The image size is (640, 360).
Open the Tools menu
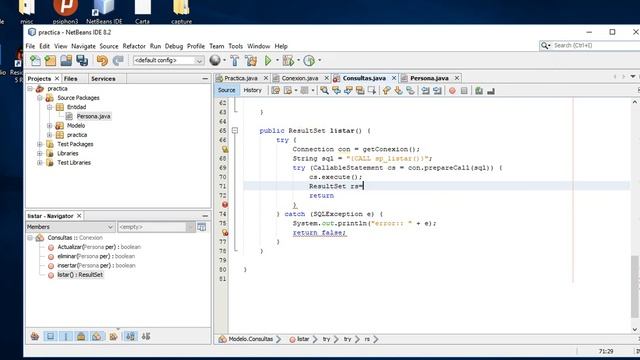(x=236, y=46)
